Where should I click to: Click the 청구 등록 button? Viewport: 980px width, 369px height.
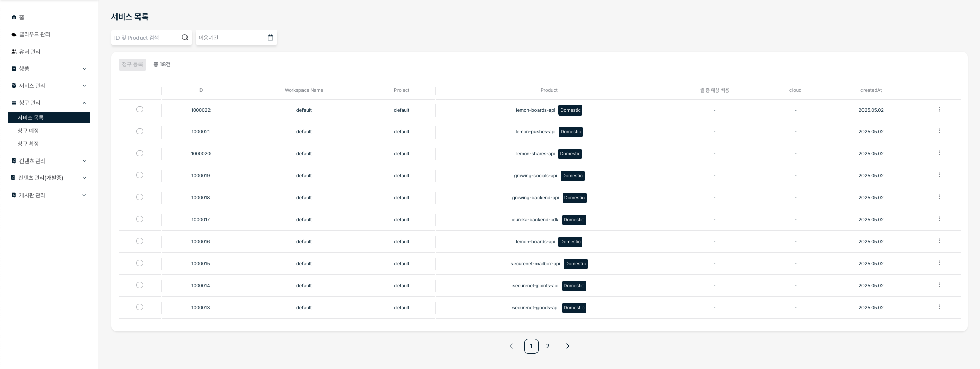point(132,64)
